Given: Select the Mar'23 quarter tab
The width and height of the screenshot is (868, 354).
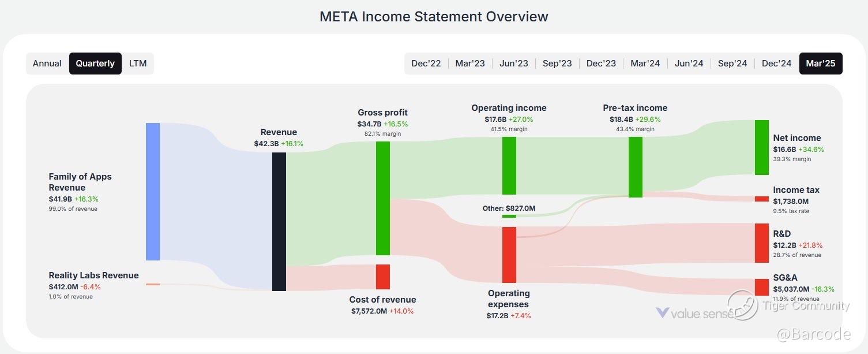Looking at the screenshot, I should point(470,64).
